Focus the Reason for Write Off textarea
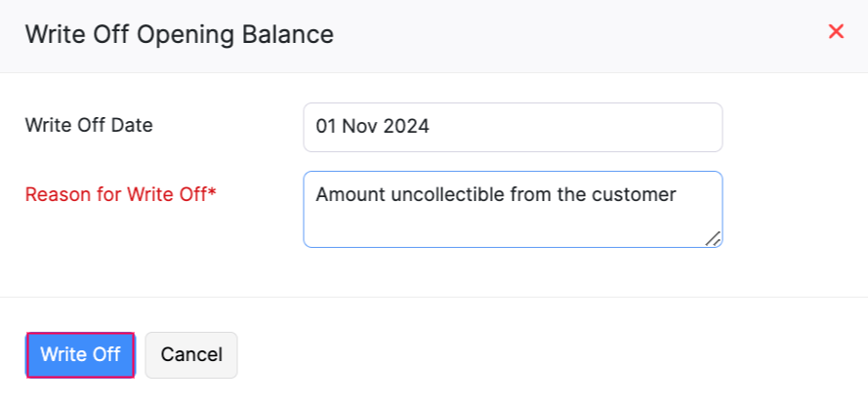Image resolution: width=868 pixels, height=405 pixels. click(x=513, y=209)
